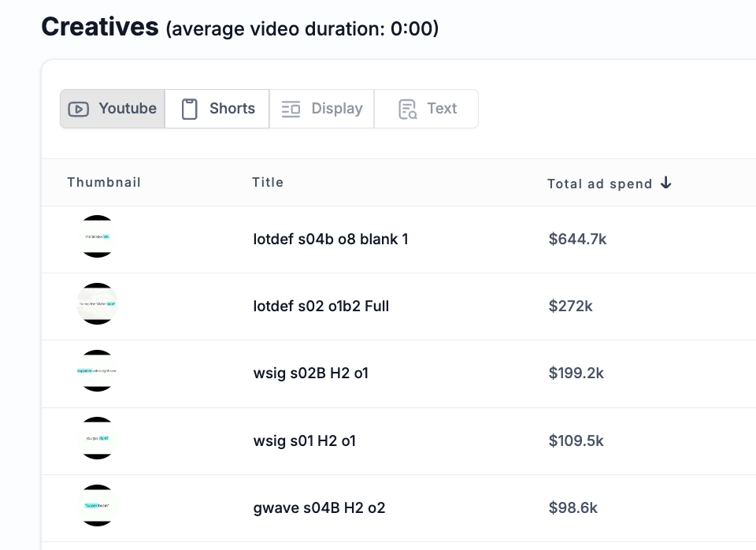756x550 pixels.
Task: Open thumbnail for lotdef s02 o1b2 Full
Action: (x=98, y=303)
